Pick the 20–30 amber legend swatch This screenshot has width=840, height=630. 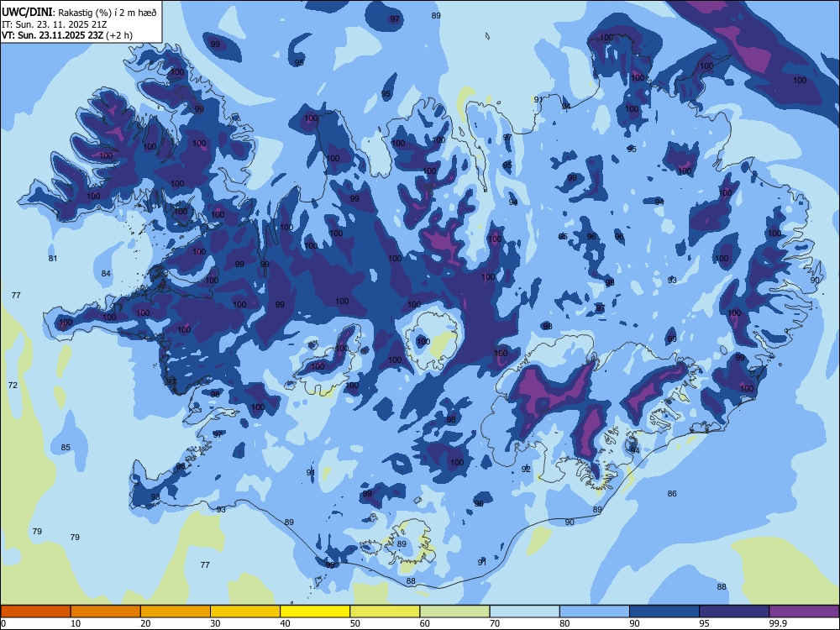(x=176, y=612)
